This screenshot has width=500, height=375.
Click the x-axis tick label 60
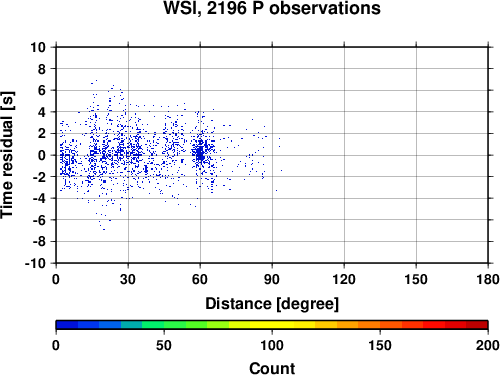pos(200,279)
